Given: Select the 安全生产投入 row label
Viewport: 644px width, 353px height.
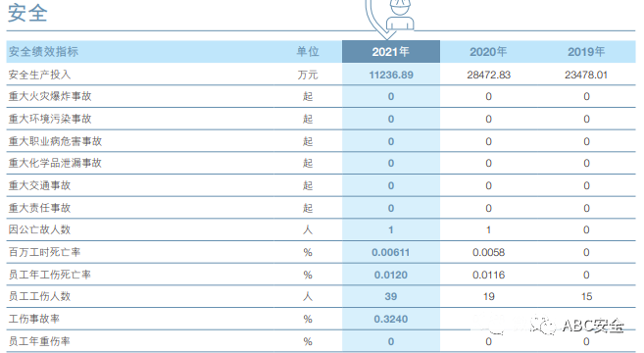Looking at the screenshot, I should [x=39, y=75].
